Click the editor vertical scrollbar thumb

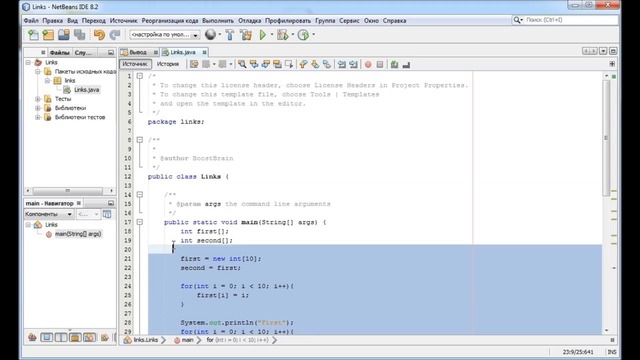click(606, 138)
